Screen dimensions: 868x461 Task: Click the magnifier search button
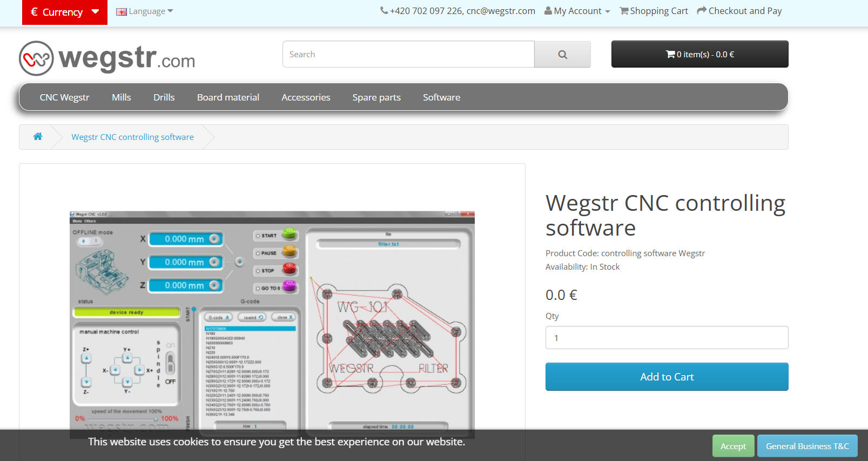pyautogui.click(x=562, y=54)
